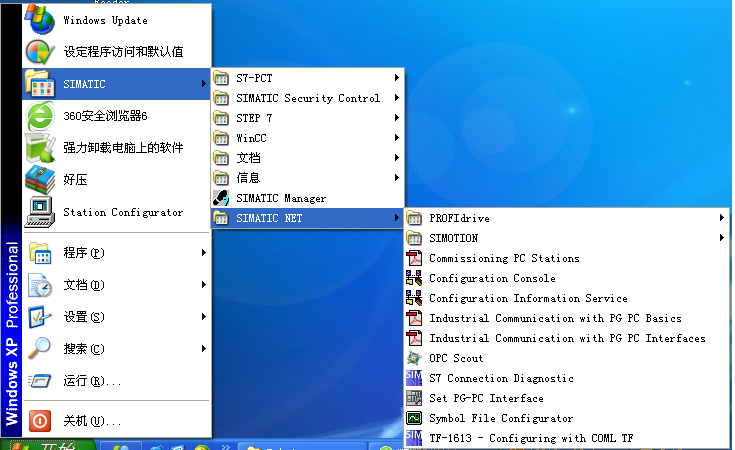Viewport: 735px width, 450px height.
Task: Click the Configuration Information Service icon
Action: pyautogui.click(x=414, y=298)
